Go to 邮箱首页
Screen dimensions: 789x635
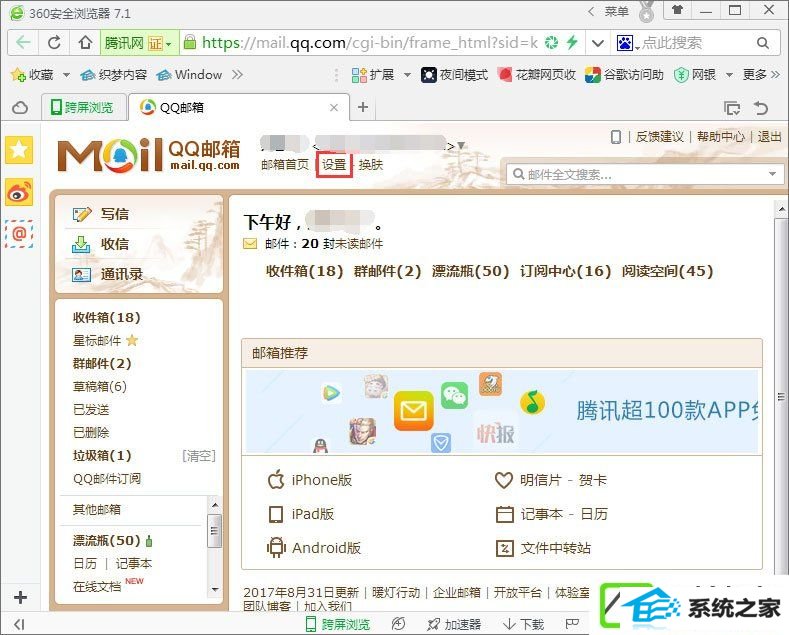pyautogui.click(x=284, y=165)
